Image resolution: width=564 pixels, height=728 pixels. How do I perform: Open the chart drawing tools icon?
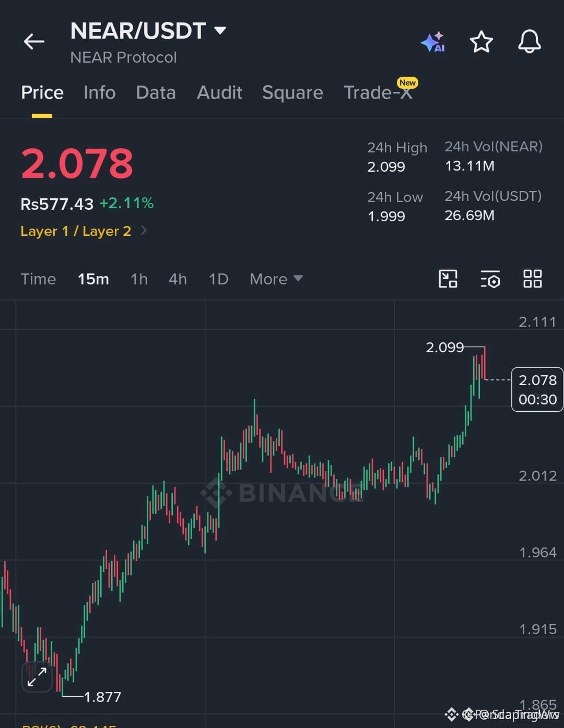pos(448,279)
